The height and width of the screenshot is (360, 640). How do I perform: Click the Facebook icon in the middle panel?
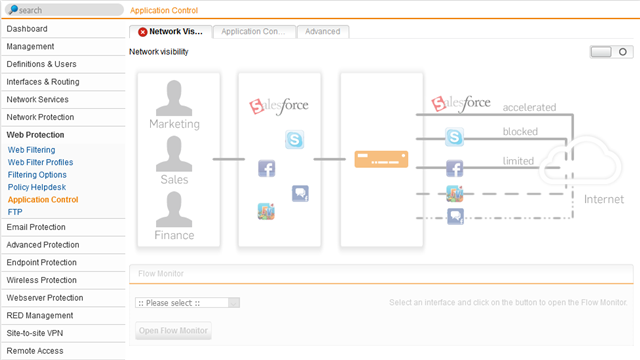click(267, 168)
